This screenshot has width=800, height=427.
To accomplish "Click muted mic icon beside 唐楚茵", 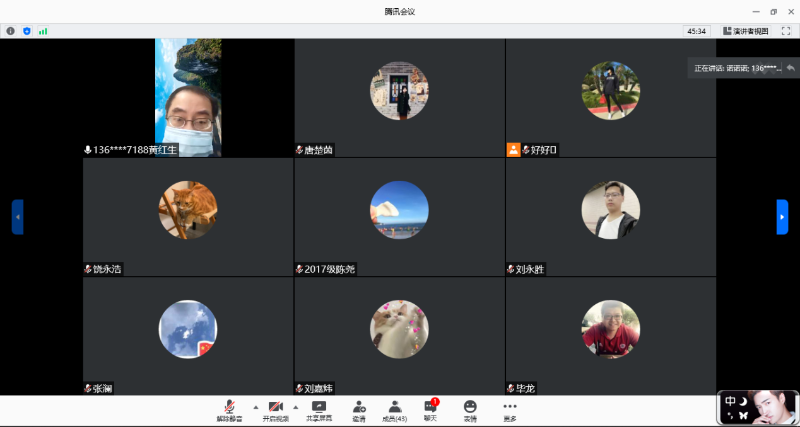I will pyautogui.click(x=299, y=150).
